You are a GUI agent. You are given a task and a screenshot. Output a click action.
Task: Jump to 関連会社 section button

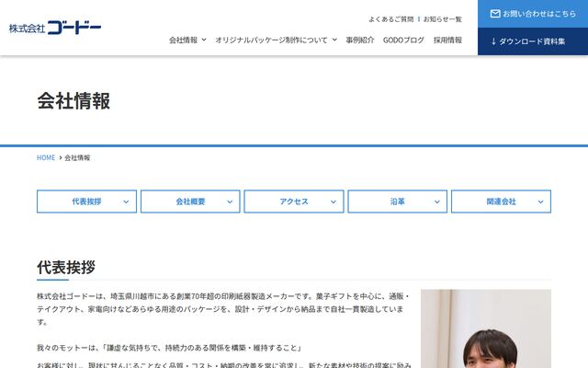501,201
